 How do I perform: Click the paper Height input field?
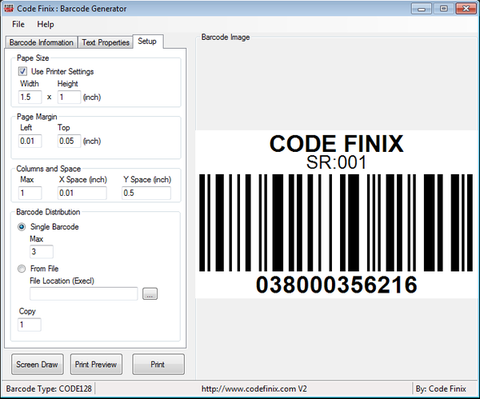tap(69, 97)
